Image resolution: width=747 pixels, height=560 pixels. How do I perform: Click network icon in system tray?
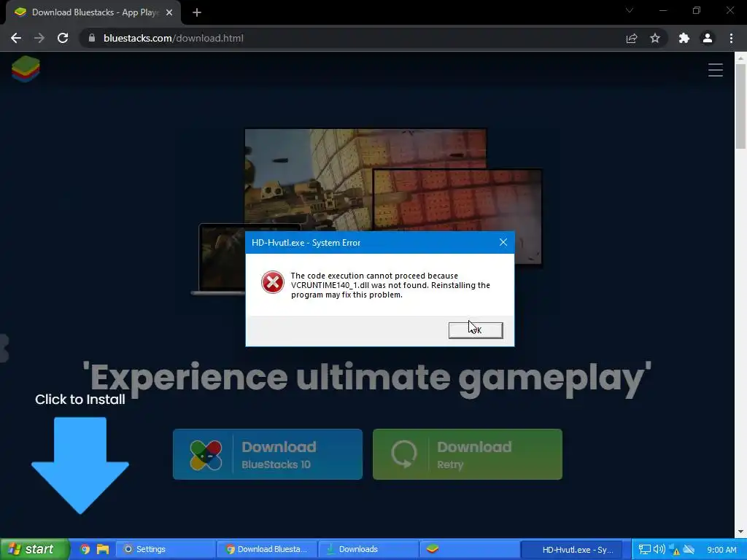point(644,550)
